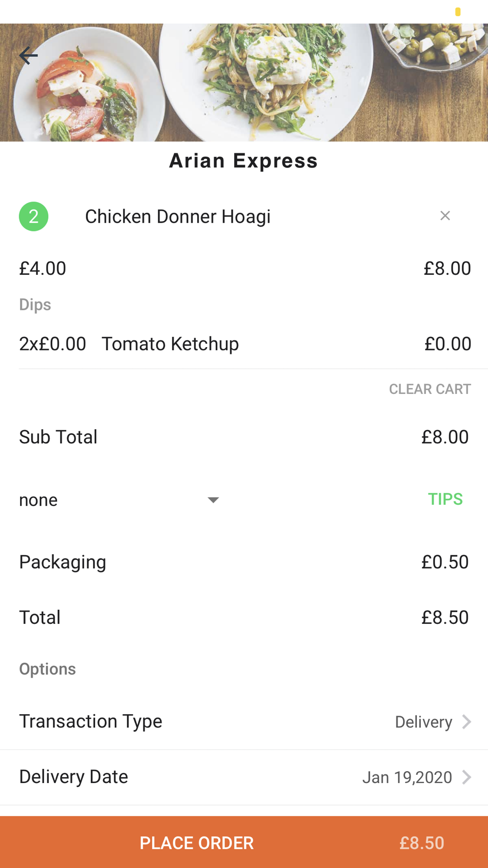Clear the cart with CLEAR CART
Viewport: 488px width, 868px height.
click(x=430, y=389)
